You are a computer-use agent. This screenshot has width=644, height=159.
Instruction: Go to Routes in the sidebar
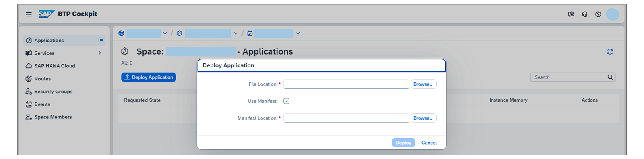tap(64, 79)
